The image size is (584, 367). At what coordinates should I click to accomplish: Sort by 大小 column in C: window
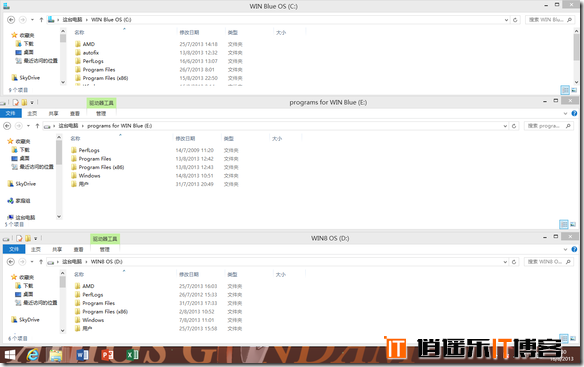point(281,33)
